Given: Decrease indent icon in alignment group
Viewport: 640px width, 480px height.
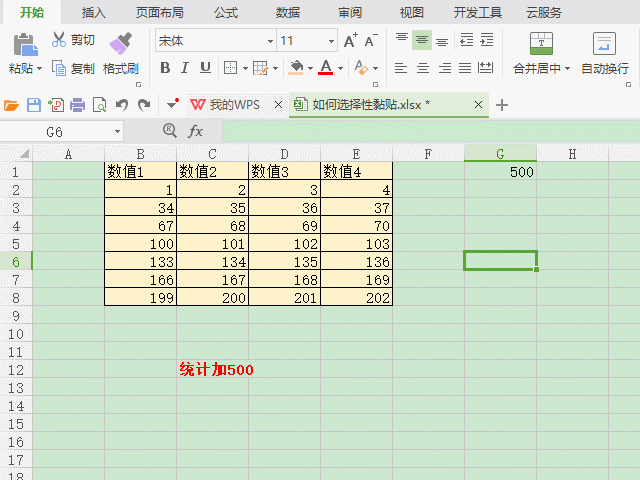Looking at the screenshot, I should coord(466,40).
